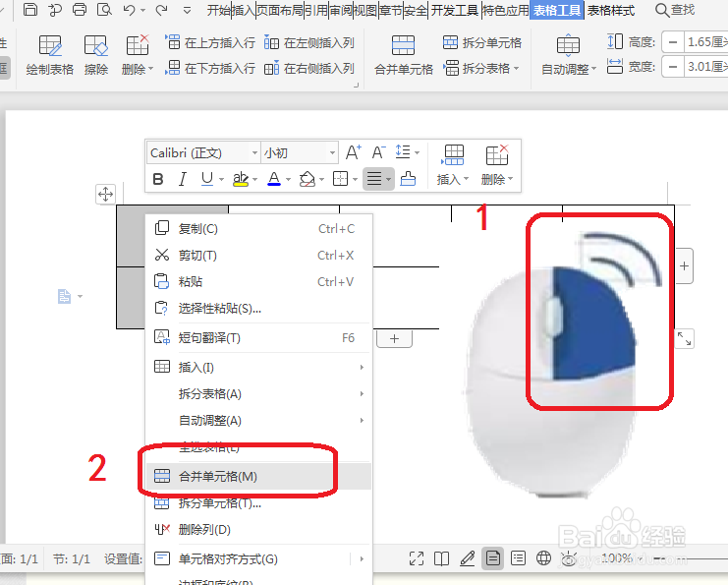728x585 pixels.
Task: Choose 拆分单元格(T)... in context menu
Action: pos(258,502)
